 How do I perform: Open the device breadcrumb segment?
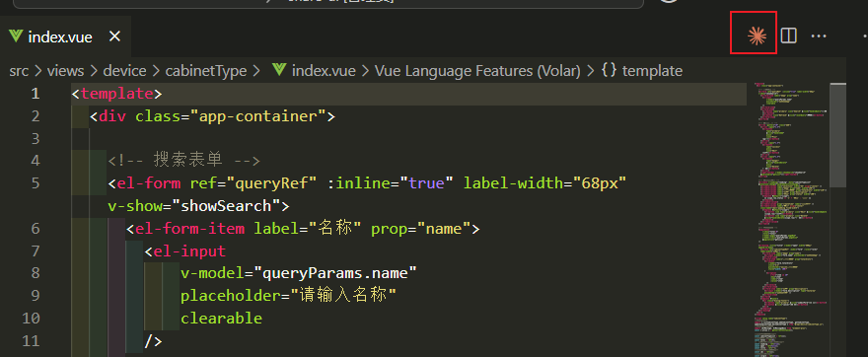click(x=124, y=71)
